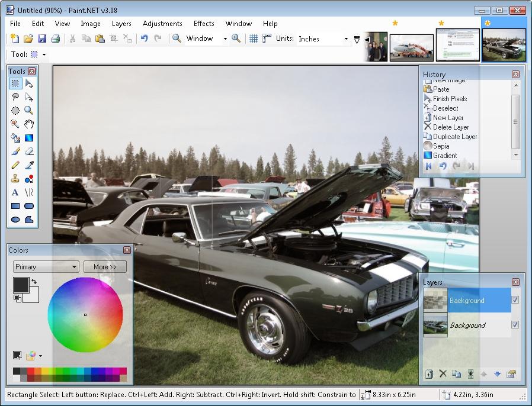Screen dimensions: 532x406
Task: Select the Clone Stamp tool
Action: [15, 179]
